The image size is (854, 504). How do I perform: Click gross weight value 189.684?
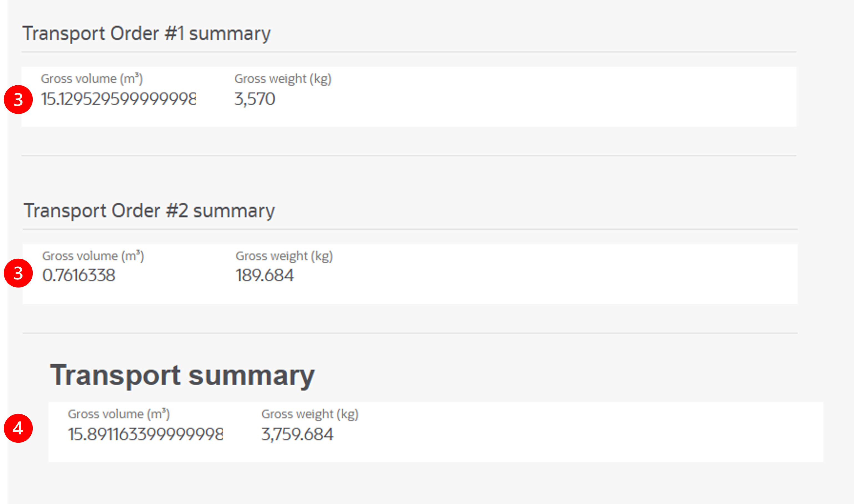[265, 275]
